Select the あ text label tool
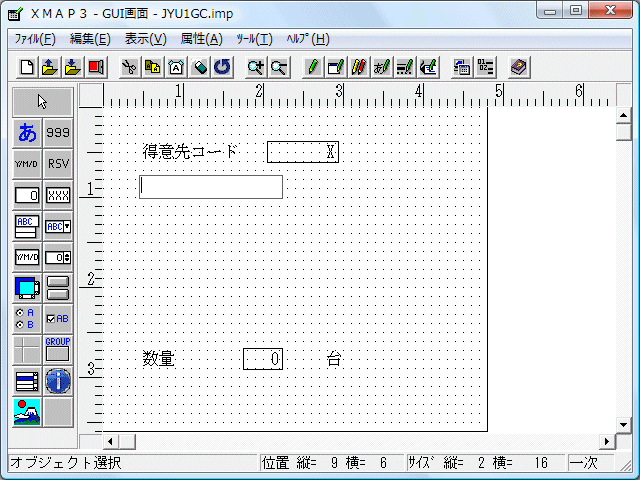 coord(27,133)
